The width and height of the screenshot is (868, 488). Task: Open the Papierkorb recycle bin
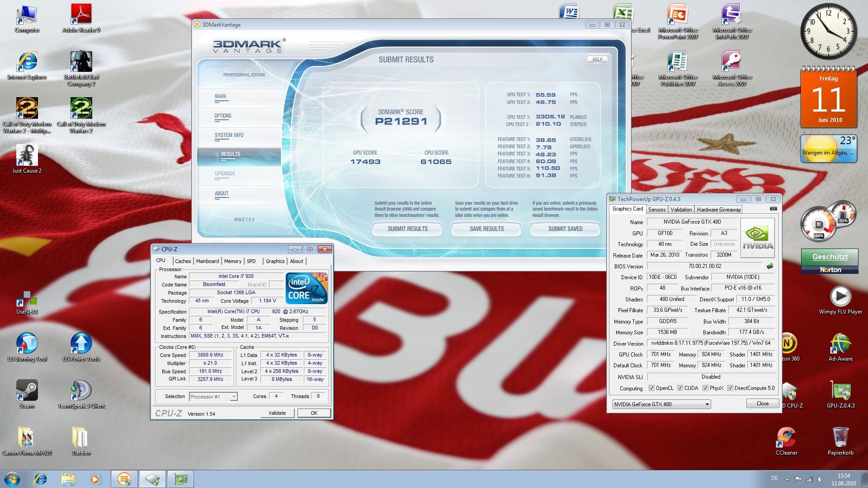click(840, 441)
